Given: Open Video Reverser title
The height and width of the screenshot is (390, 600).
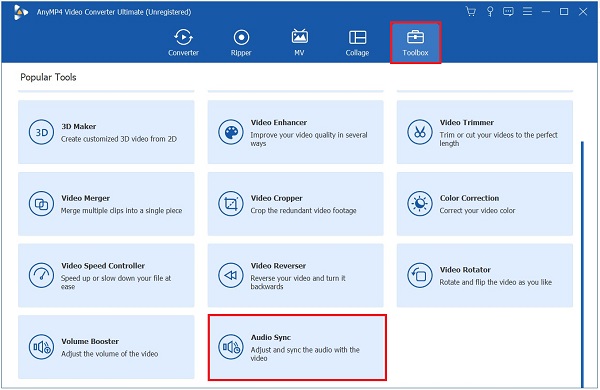Looking at the screenshot, I should 278,266.
